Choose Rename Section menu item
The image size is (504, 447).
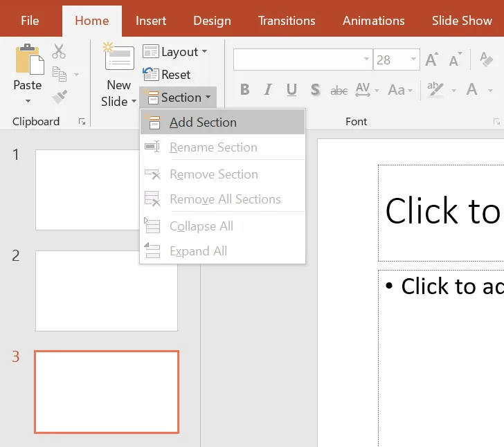point(222,147)
